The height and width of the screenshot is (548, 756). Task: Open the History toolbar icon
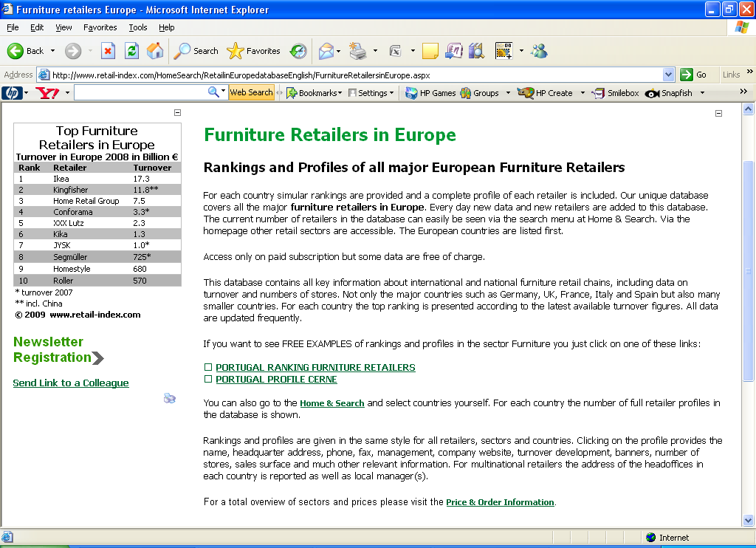[x=298, y=51]
